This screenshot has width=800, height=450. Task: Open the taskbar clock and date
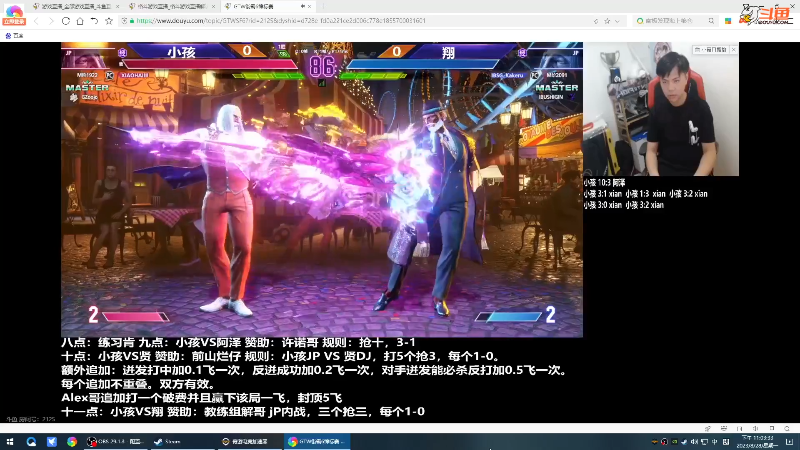[x=757, y=442]
